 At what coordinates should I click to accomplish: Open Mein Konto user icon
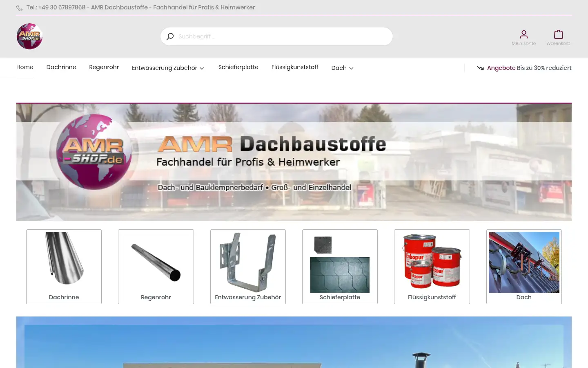523,34
